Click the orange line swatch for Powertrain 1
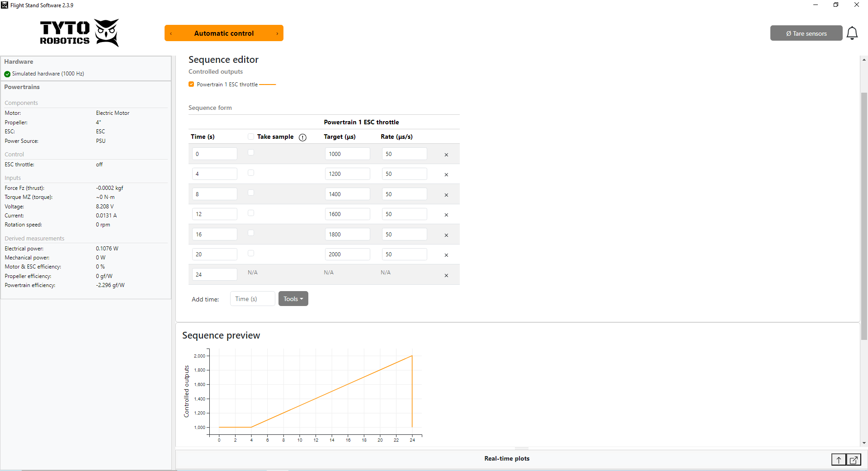Screen dimensions: 868x471 268,84
